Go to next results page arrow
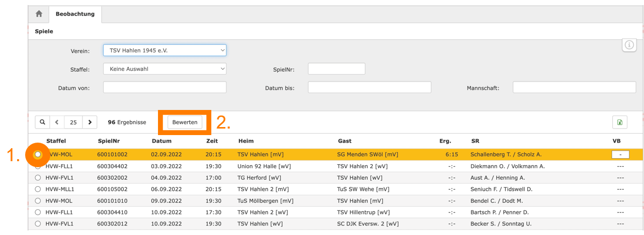Screen dimensions: 644x235 pyautogui.click(x=90, y=122)
